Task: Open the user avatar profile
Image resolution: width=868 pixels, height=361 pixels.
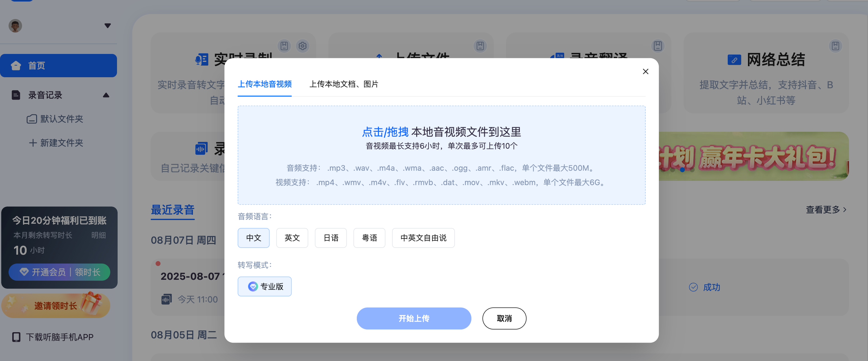Action: point(15,26)
